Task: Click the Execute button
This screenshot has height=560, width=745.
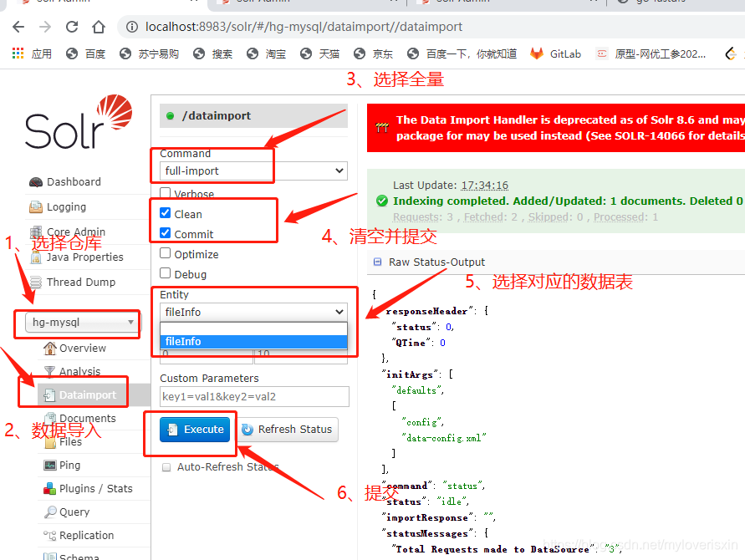Action: 194,429
